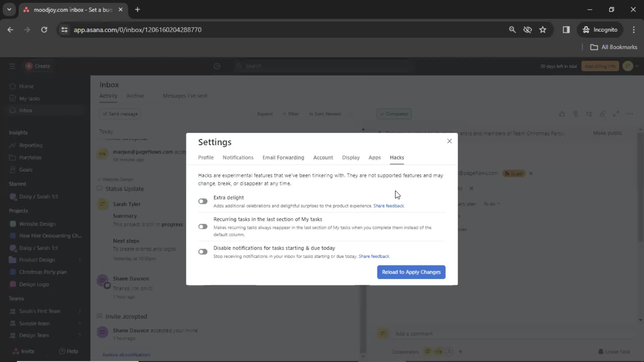Close the Settings dialog
The width and height of the screenshot is (644, 362).
tap(449, 141)
